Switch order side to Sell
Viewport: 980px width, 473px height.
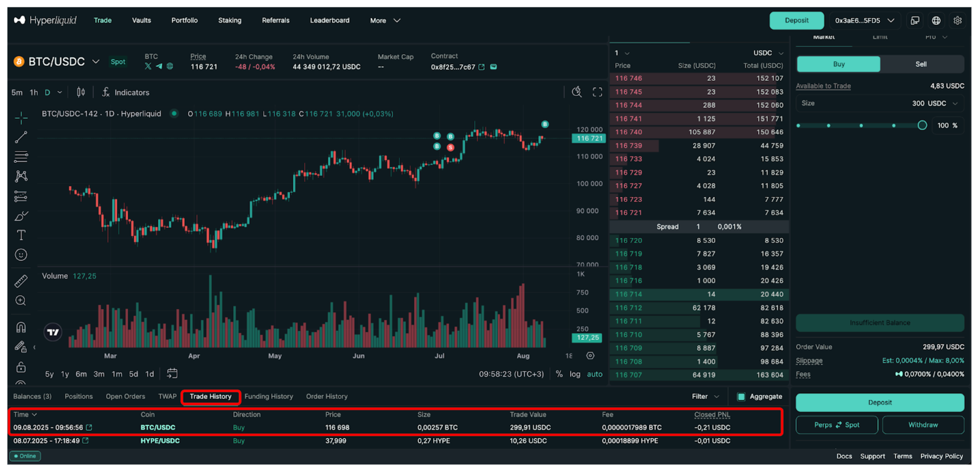pos(921,64)
